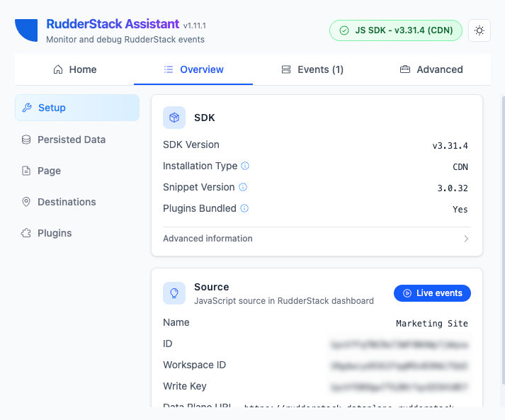Click the Plugins Bundled value Yes
Screen dimensions: 505x420
(x=460, y=210)
